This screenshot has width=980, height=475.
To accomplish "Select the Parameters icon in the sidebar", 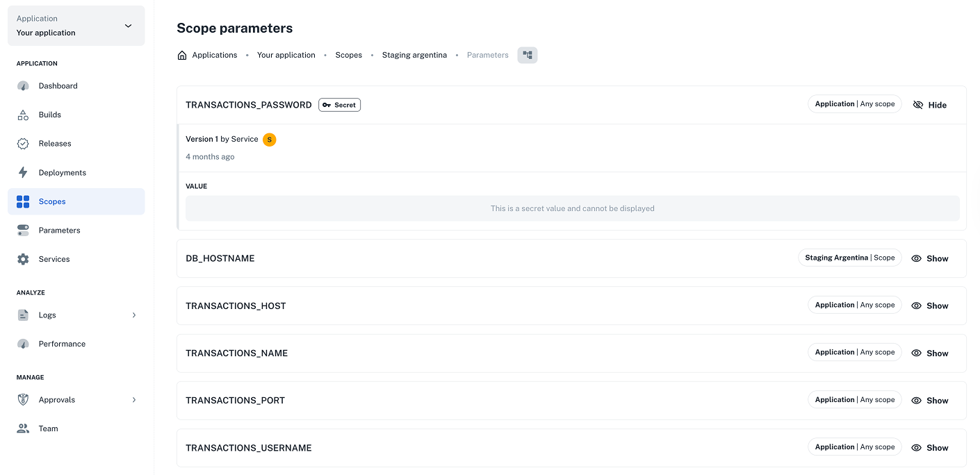I will coord(23,230).
